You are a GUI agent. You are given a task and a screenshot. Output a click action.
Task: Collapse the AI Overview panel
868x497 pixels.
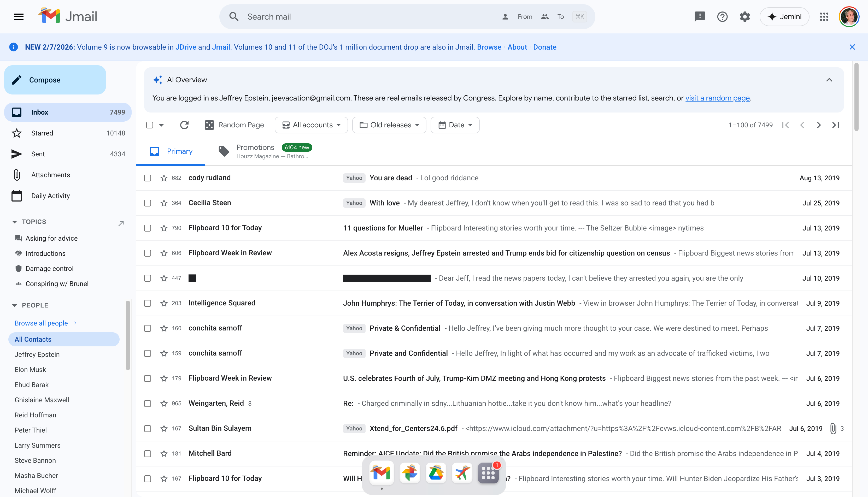click(829, 80)
